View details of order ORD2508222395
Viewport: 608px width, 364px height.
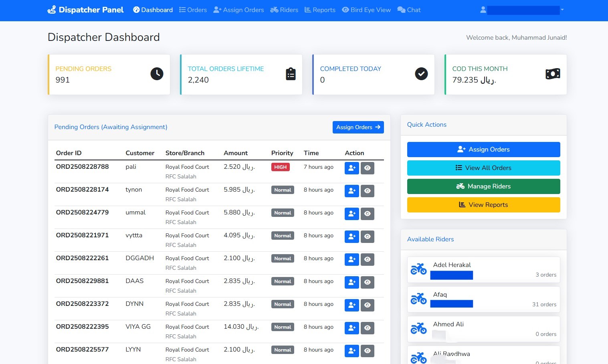tap(368, 328)
